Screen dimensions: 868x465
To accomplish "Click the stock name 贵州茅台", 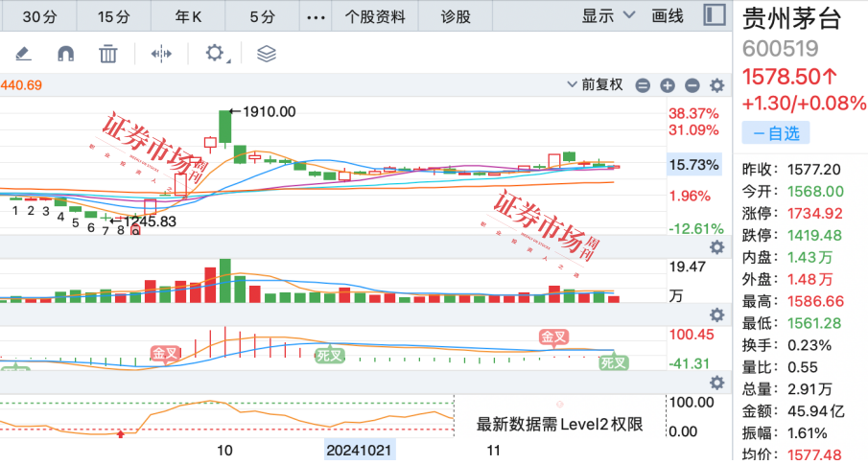I will [791, 18].
